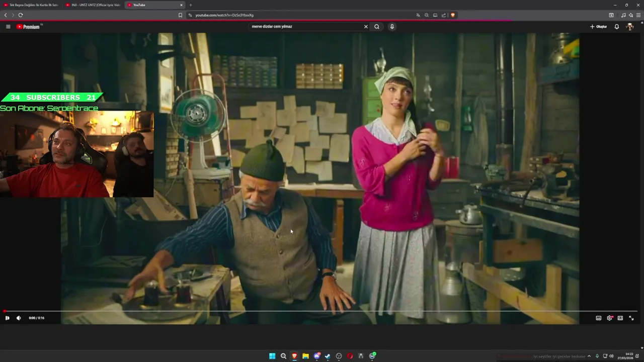This screenshot has width=644, height=362.
Task: Open the YouTube guide hamburger menu
Action: [8, 27]
